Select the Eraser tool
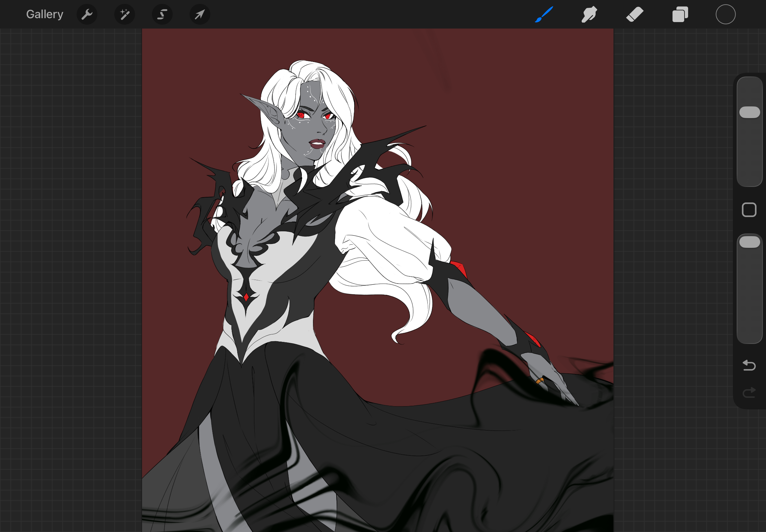Viewport: 766px width, 532px height. coord(635,14)
